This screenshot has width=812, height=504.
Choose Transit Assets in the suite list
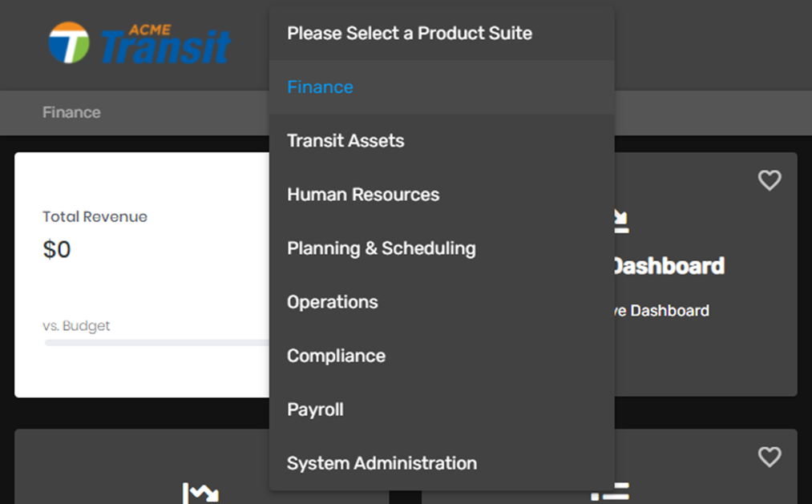[x=345, y=141]
